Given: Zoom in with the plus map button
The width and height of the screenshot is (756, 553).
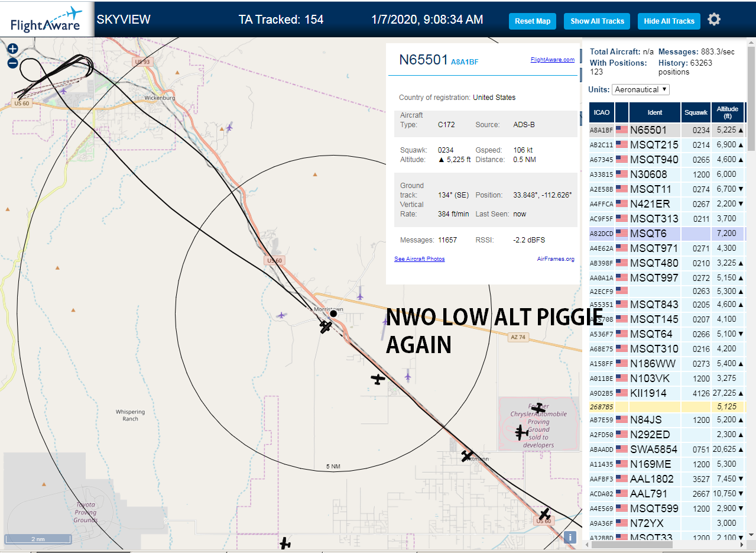Looking at the screenshot, I should [12, 49].
